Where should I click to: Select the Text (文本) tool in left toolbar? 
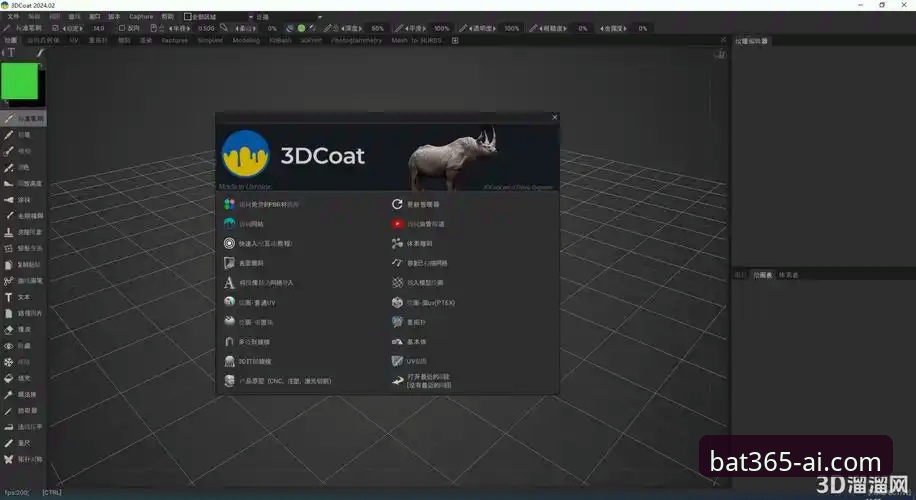pos(18,297)
